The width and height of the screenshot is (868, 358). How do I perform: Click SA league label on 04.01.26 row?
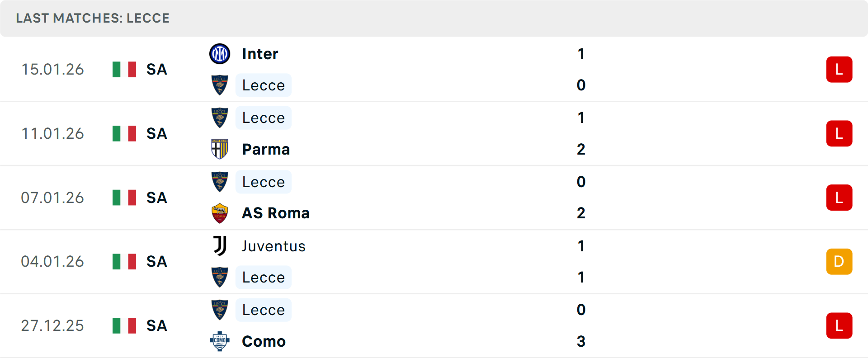click(157, 262)
